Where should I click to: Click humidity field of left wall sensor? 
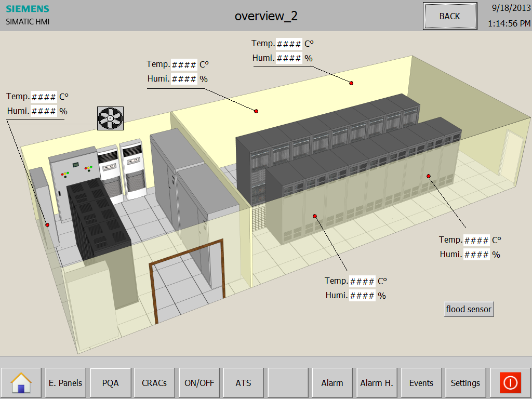[x=44, y=111]
